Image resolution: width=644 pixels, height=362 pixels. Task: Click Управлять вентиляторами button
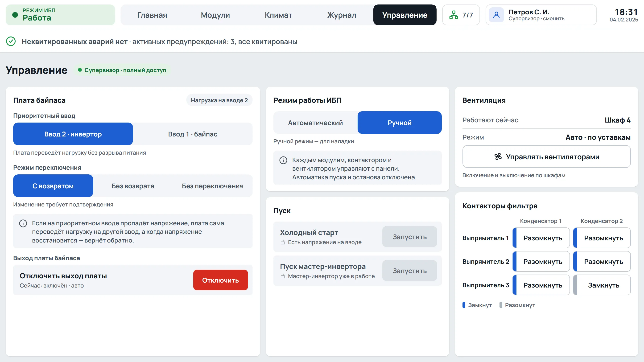coord(546,156)
